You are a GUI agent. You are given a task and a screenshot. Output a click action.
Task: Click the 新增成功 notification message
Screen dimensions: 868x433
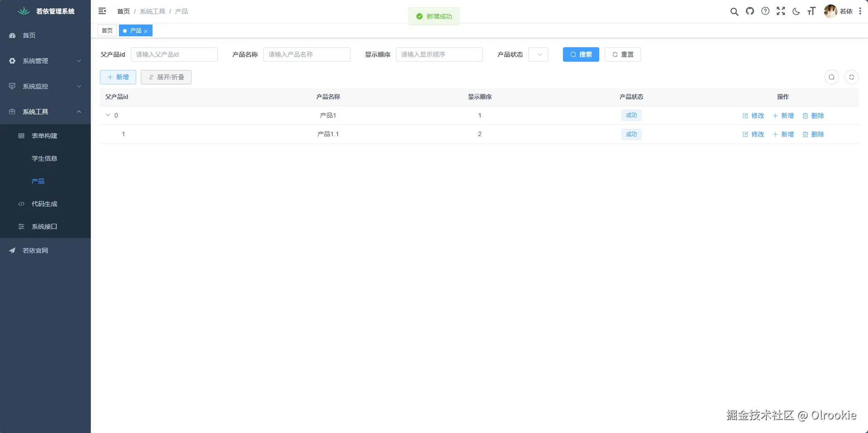[x=434, y=16]
